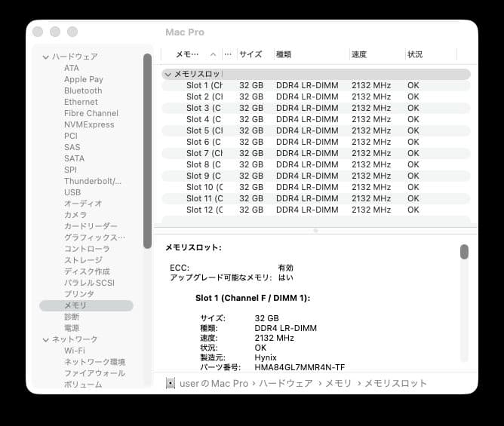The image size is (504, 426).
Task: Click メモリ in the path bar
Action: pos(339,384)
